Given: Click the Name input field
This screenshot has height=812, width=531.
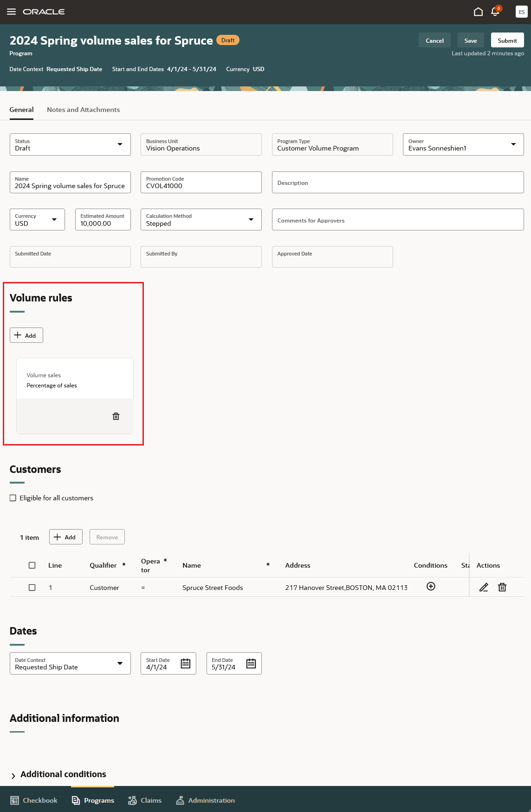Looking at the screenshot, I should coord(70,182).
